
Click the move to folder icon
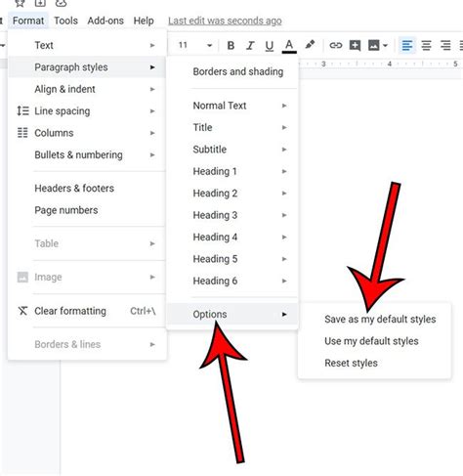pyautogui.click(x=40, y=3)
